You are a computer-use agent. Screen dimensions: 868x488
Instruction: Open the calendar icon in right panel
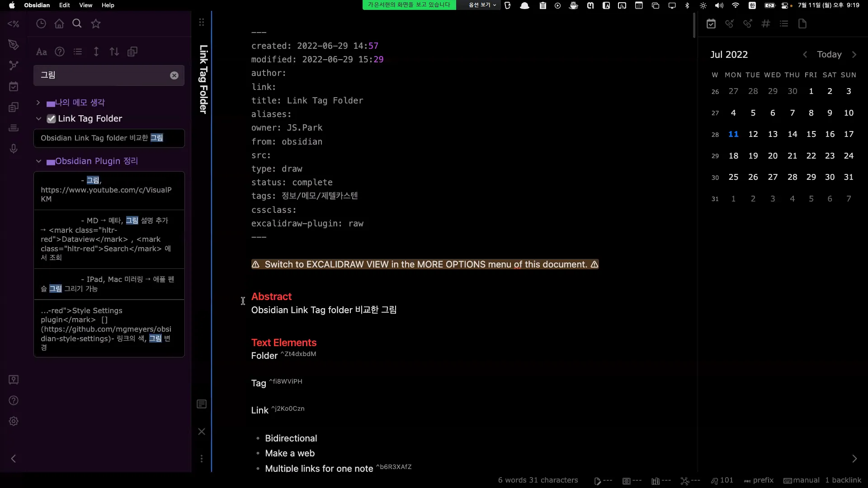point(711,23)
